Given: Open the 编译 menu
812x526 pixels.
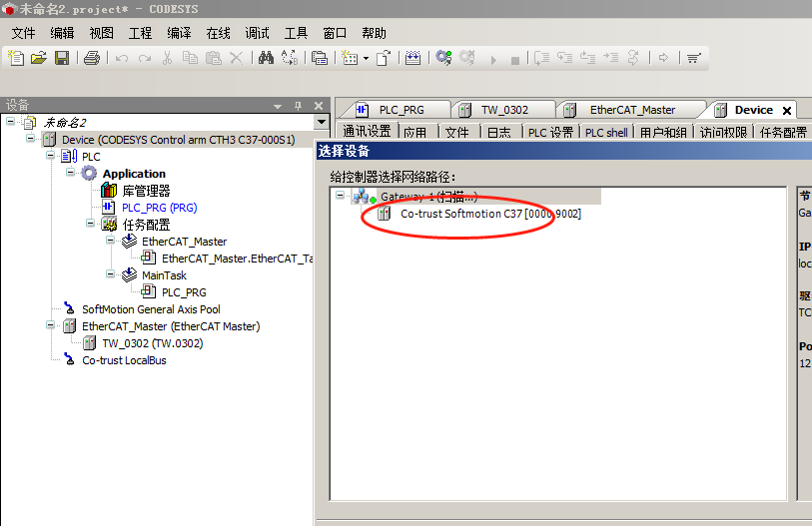Looking at the screenshot, I should coord(179,33).
